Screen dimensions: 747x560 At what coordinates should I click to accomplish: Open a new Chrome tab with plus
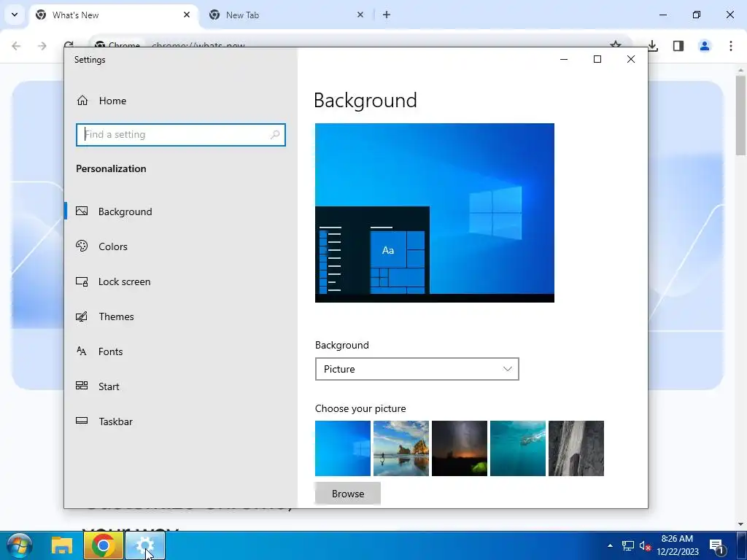pyautogui.click(x=387, y=15)
